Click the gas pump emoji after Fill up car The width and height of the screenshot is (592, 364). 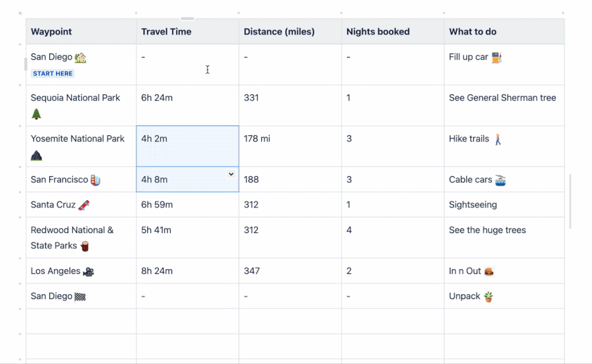(496, 58)
